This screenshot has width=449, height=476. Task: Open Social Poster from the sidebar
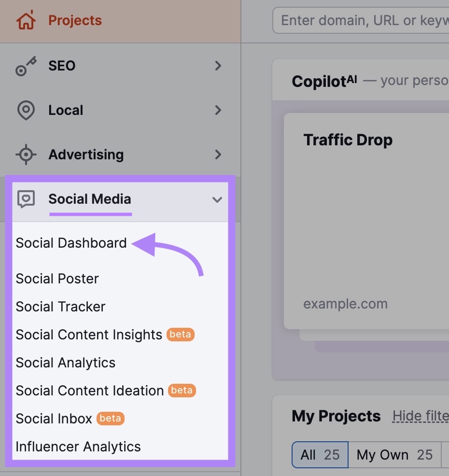click(57, 278)
